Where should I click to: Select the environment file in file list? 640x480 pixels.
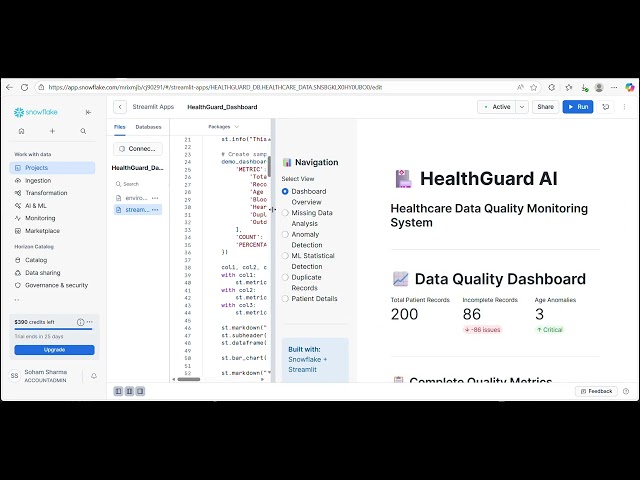[138, 198]
